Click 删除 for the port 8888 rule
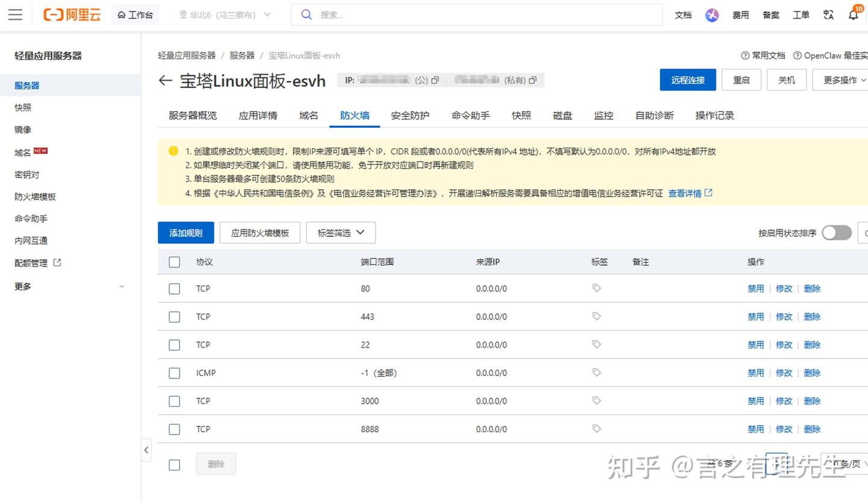 [813, 429]
